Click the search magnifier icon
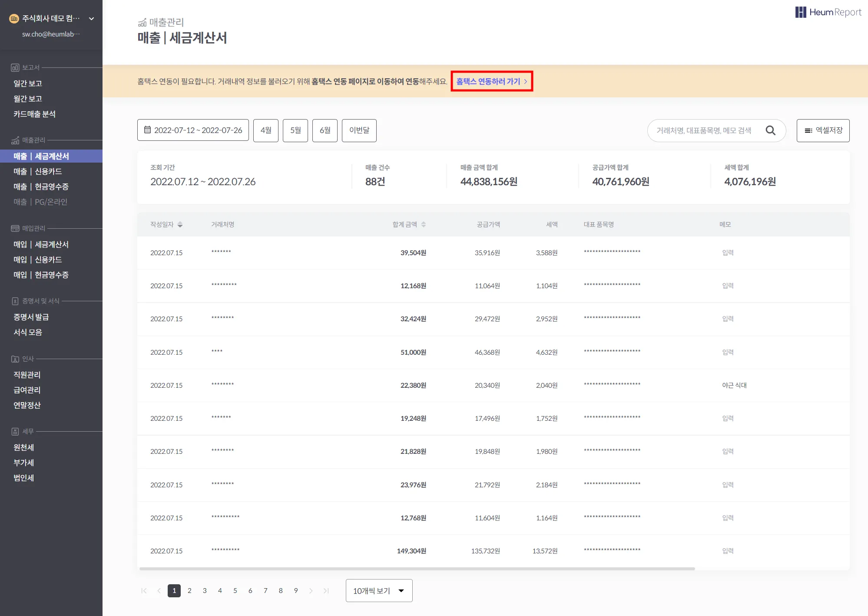The image size is (868, 616). coord(770,130)
